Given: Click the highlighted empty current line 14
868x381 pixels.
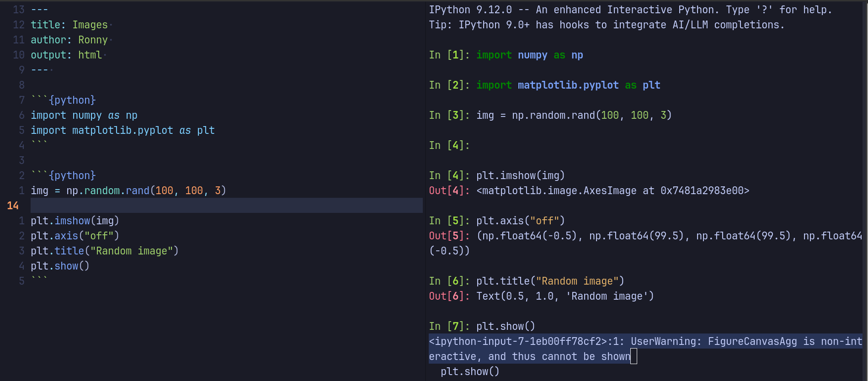Looking at the screenshot, I should pos(226,206).
